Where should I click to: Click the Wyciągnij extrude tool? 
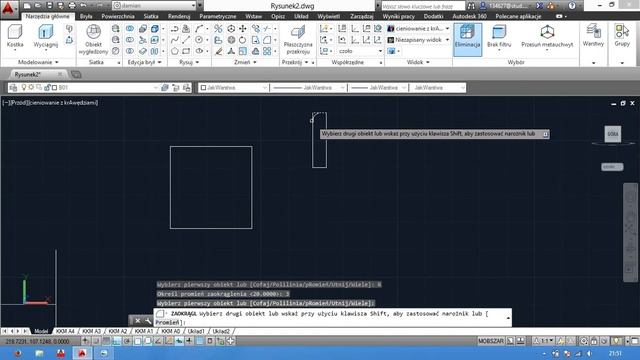point(45,37)
